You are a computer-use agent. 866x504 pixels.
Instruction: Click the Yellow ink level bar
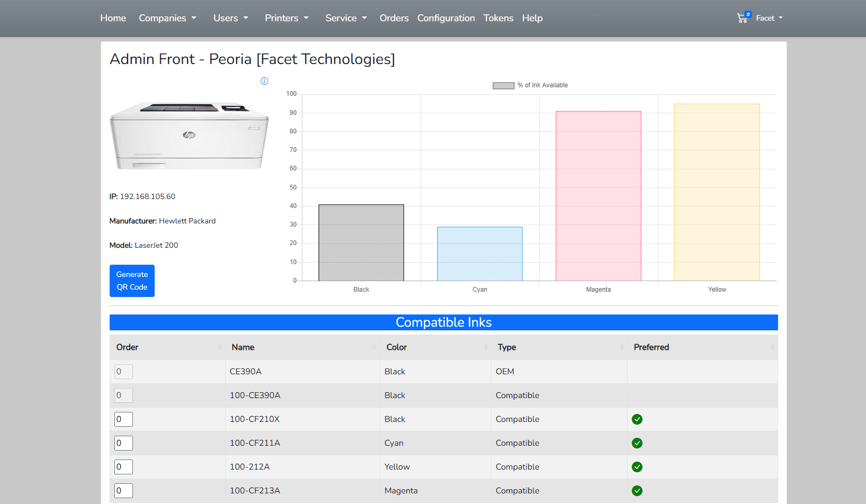click(x=717, y=192)
